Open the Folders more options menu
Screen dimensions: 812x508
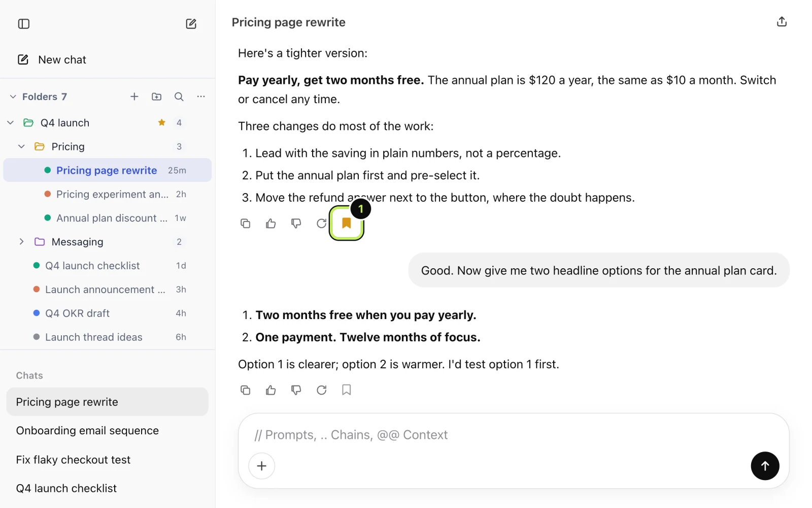click(201, 97)
